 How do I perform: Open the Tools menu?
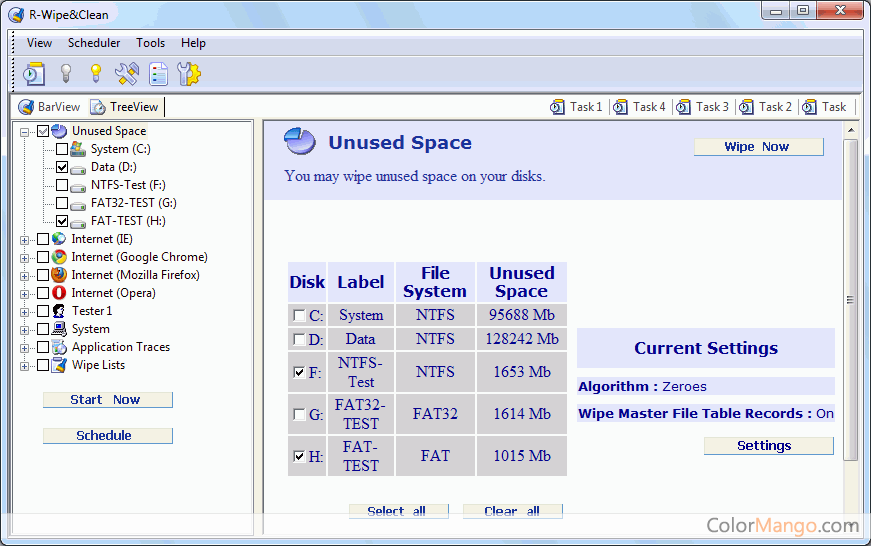coord(151,43)
